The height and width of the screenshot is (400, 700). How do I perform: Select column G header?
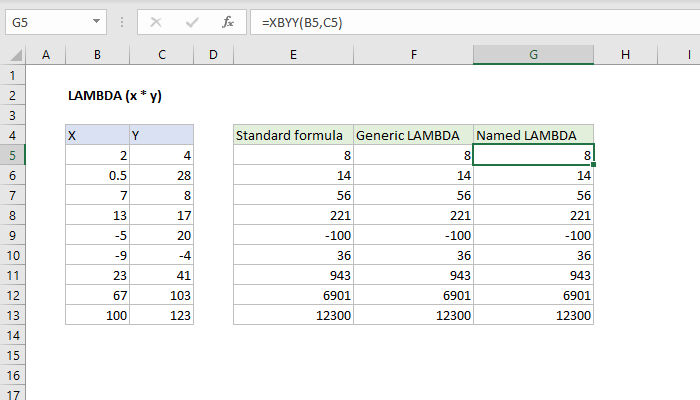click(533, 55)
